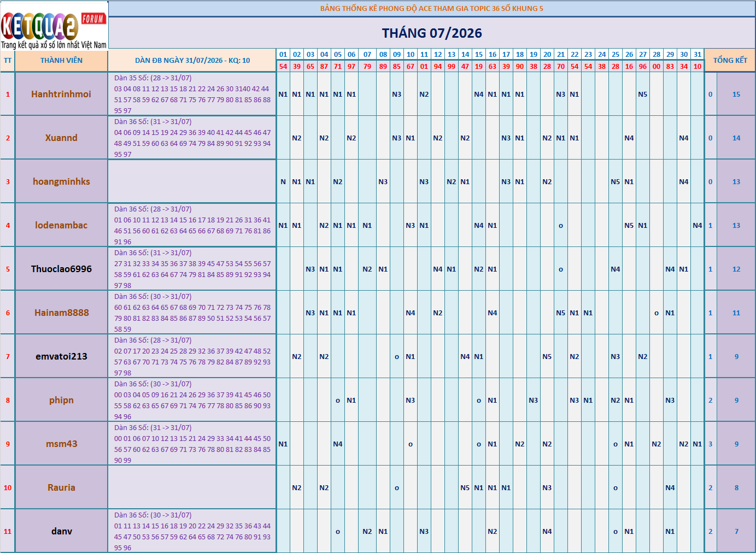Click the o cell in lodenambac's row
The image size is (756, 553).
click(561, 225)
